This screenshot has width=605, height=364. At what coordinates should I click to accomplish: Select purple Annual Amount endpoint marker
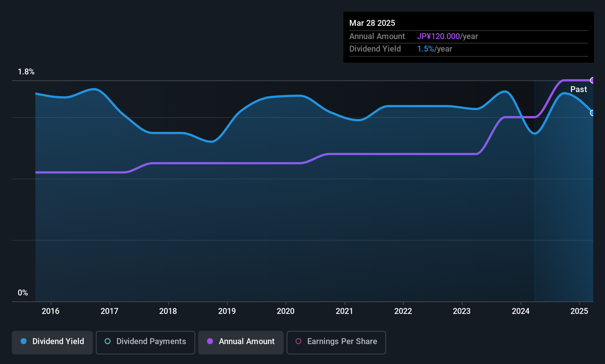(x=592, y=80)
